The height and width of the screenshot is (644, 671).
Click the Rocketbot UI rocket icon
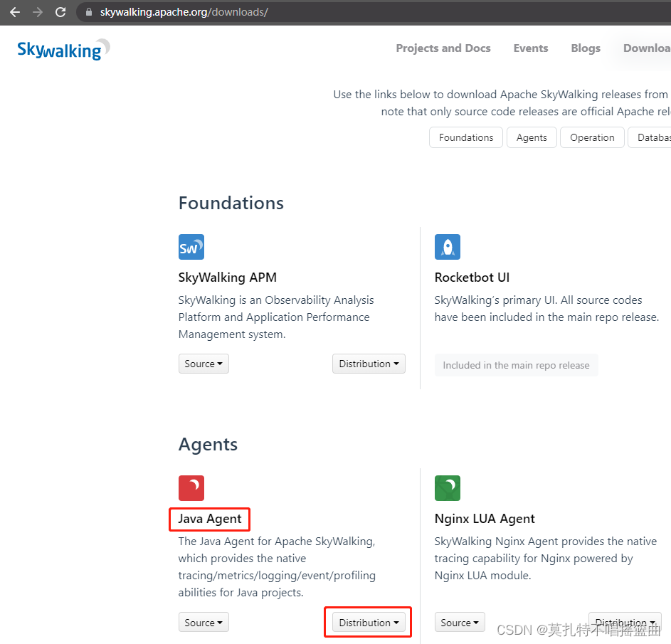[x=447, y=247]
